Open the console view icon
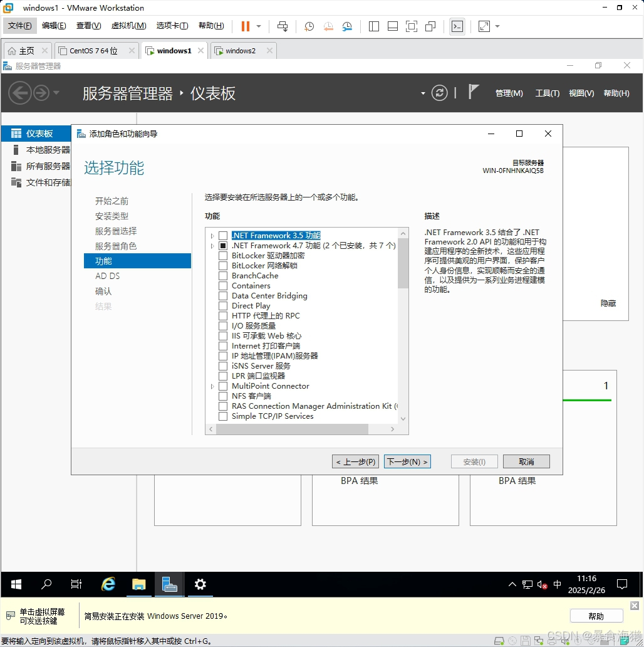This screenshot has width=644, height=647. (457, 26)
